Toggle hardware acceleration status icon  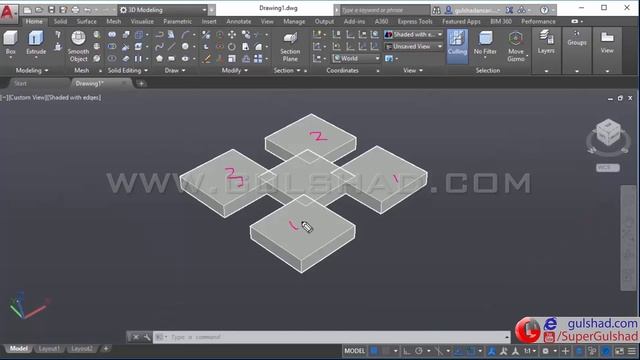[606, 351]
